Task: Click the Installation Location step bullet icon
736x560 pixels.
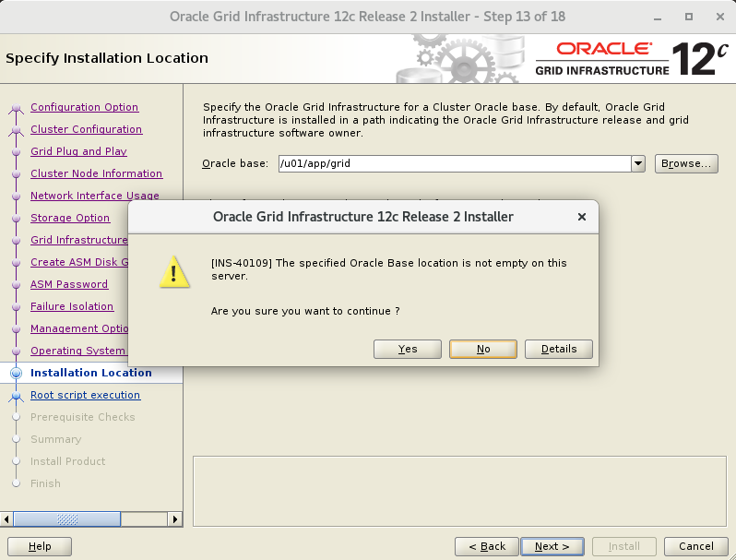Action: (x=17, y=373)
